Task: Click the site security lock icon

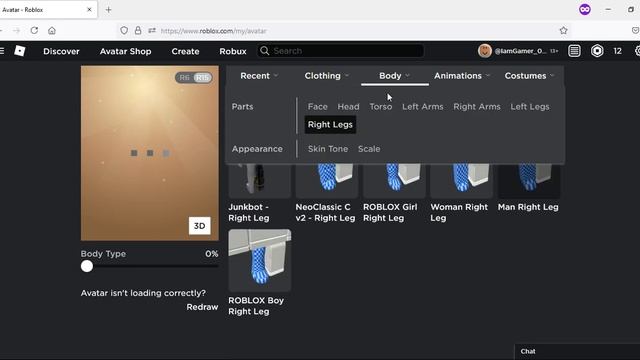Action: (x=138, y=31)
